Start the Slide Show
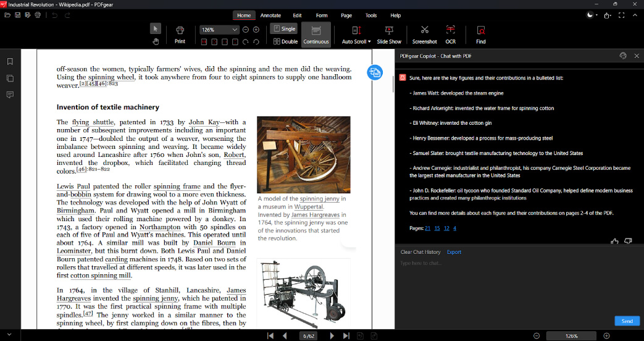Screen dimensions: 644x341 tap(389, 35)
